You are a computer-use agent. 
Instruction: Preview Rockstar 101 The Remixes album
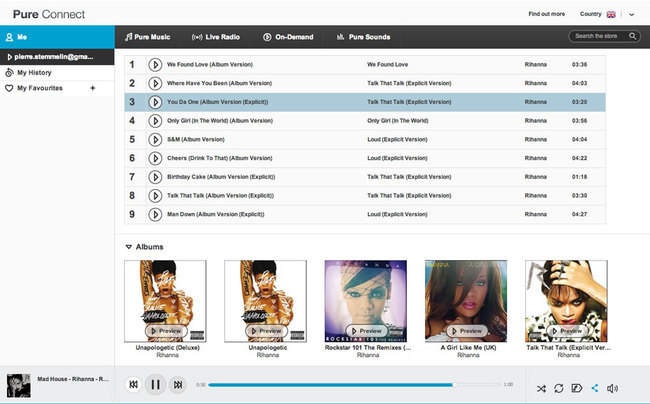click(x=366, y=331)
